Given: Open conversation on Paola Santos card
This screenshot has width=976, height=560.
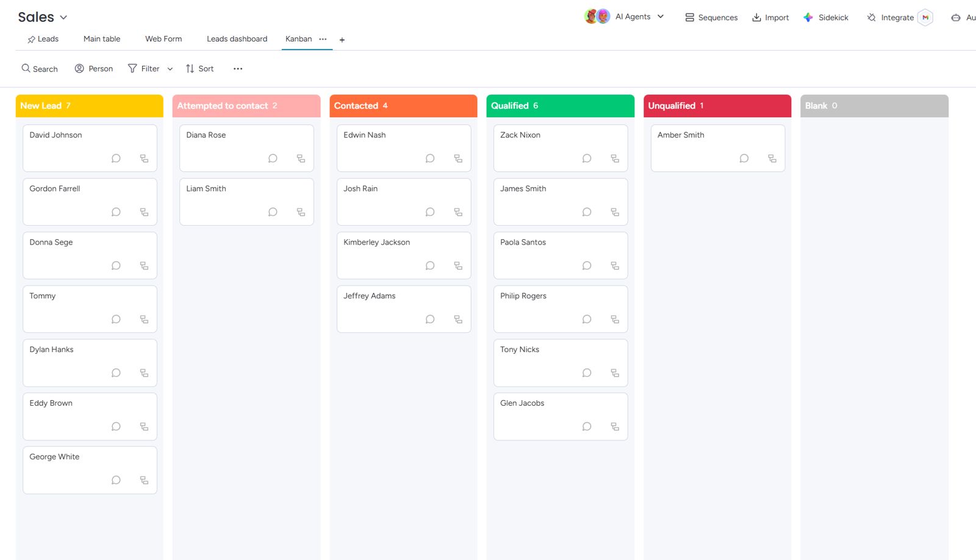Looking at the screenshot, I should click(x=587, y=266).
